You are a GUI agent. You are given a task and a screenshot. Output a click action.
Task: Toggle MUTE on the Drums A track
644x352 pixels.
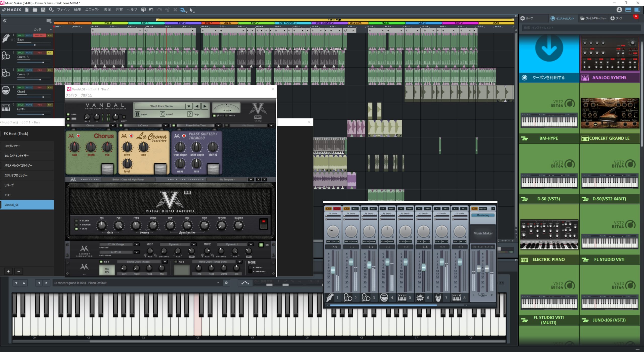pyautogui.click(x=29, y=53)
